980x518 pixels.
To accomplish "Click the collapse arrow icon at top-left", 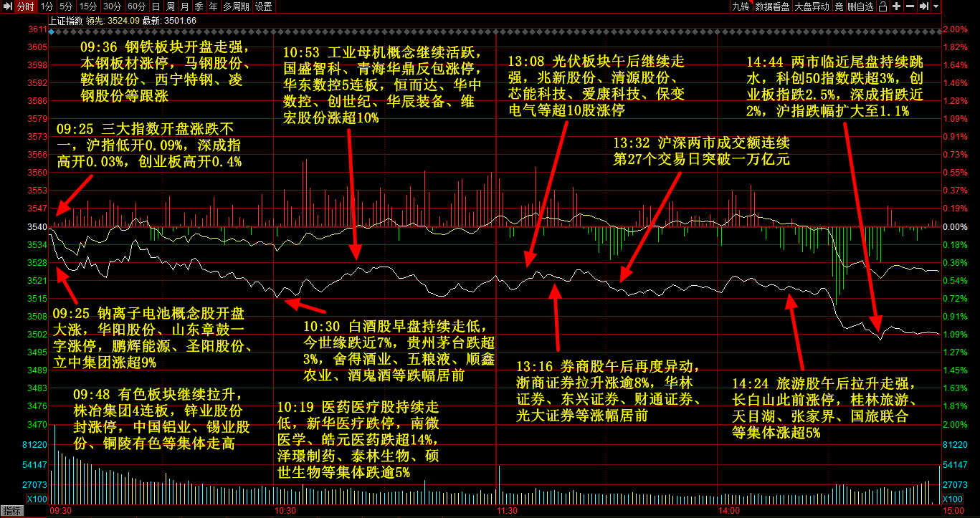I will point(6,6).
